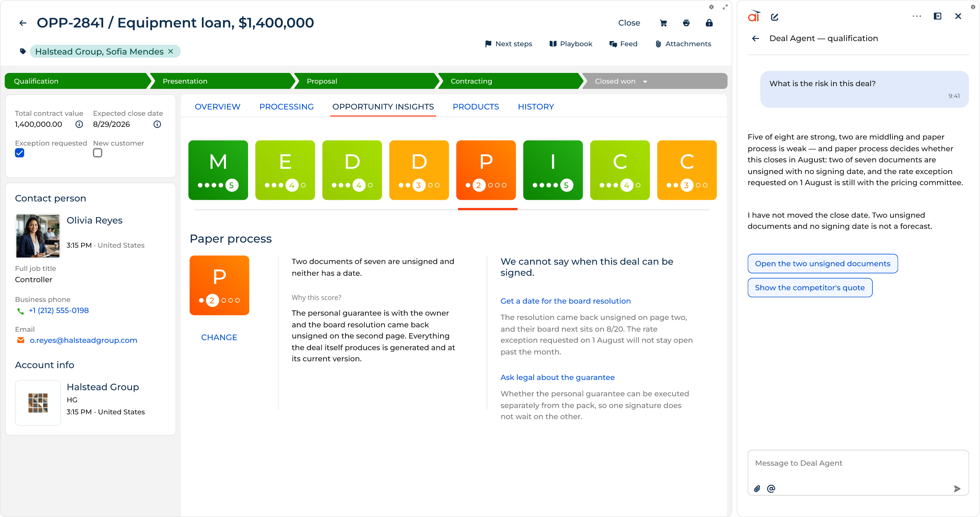Image resolution: width=980 pixels, height=517 pixels.
Task: Check the New customer checkbox
Action: tap(98, 153)
